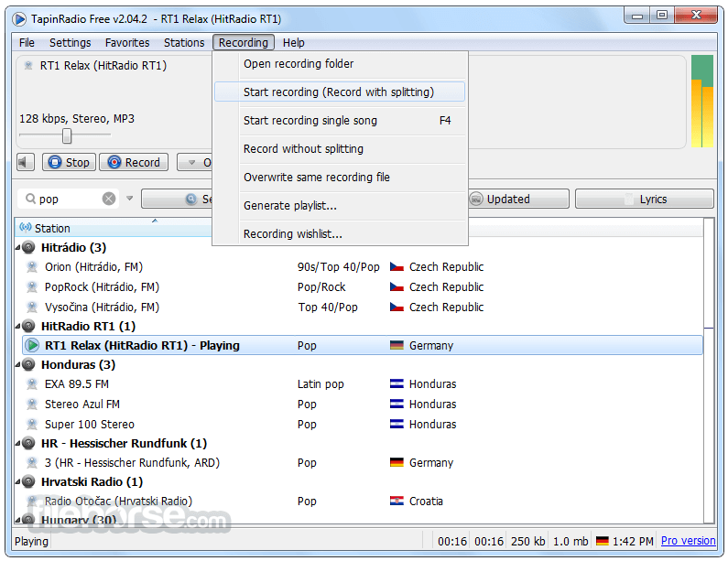Open the dropdown button next to Record
The height and width of the screenshot is (561, 728).
pos(194,162)
